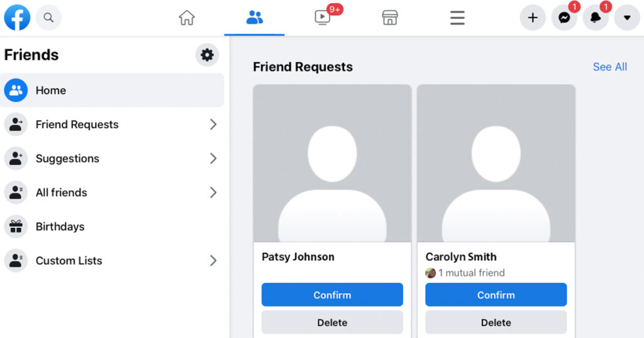This screenshot has height=338, width=644.
Task: Select All friends in the sidebar
Action: click(61, 193)
